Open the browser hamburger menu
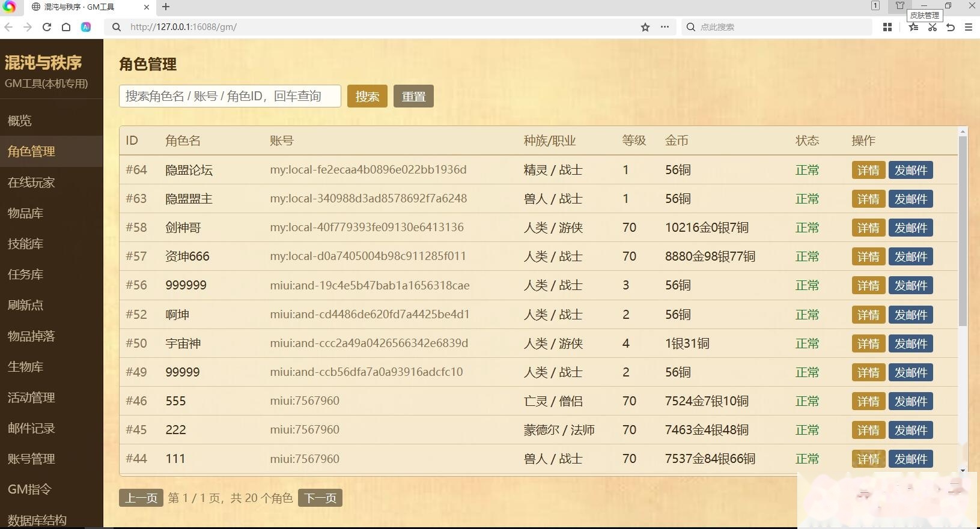Viewport: 980px width, 529px height. coord(969,27)
